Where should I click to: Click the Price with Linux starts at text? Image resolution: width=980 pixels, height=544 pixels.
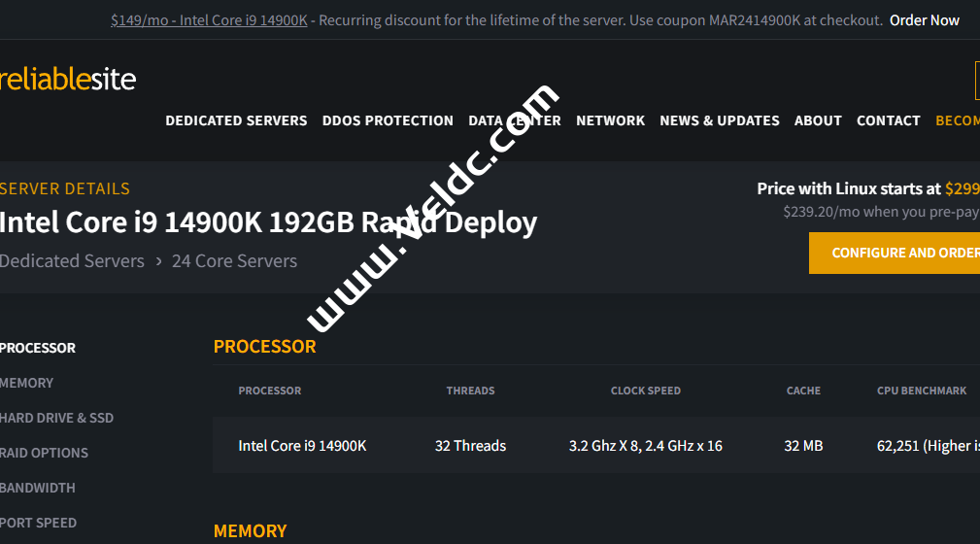point(849,188)
